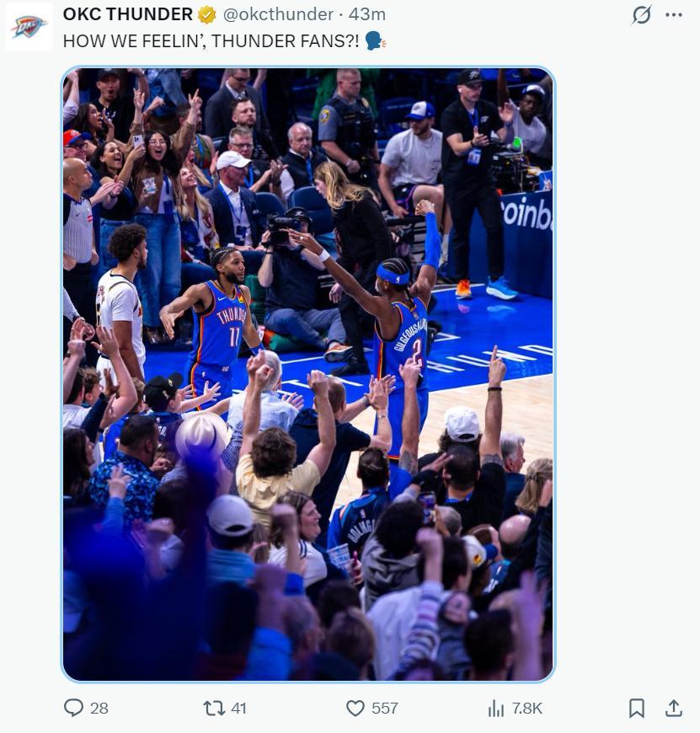Click the speaking head emoji
The height and width of the screenshot is (733, 700).
coord(376,40)
